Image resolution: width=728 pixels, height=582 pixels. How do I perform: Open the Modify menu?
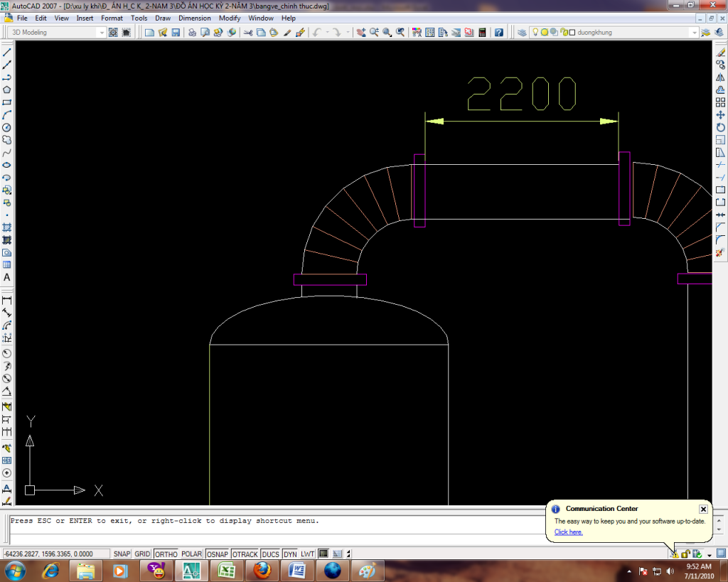230,18
